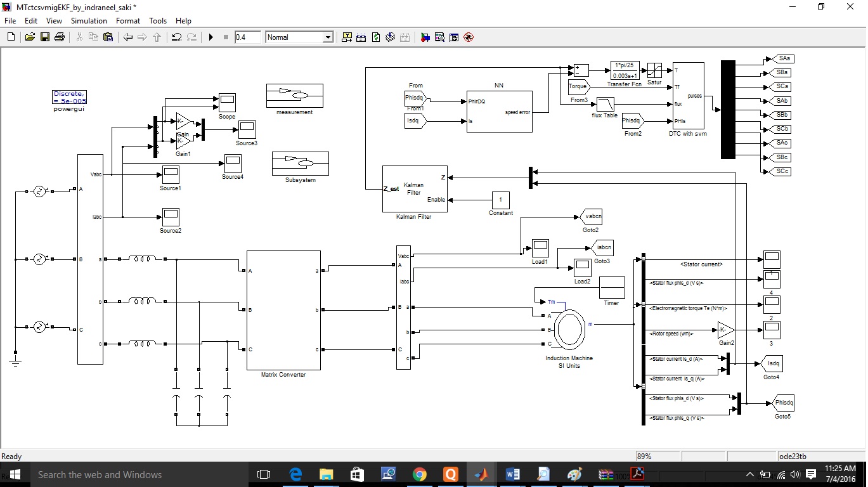Image resolution: width=868 pixels, height=487 pixels.
Task: Open the Simulation menu
Action: pos(89,21)
